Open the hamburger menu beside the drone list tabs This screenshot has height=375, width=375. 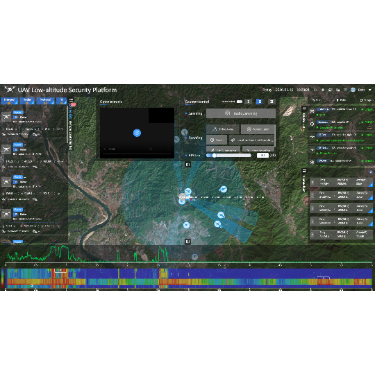click(x=71, y=100)
